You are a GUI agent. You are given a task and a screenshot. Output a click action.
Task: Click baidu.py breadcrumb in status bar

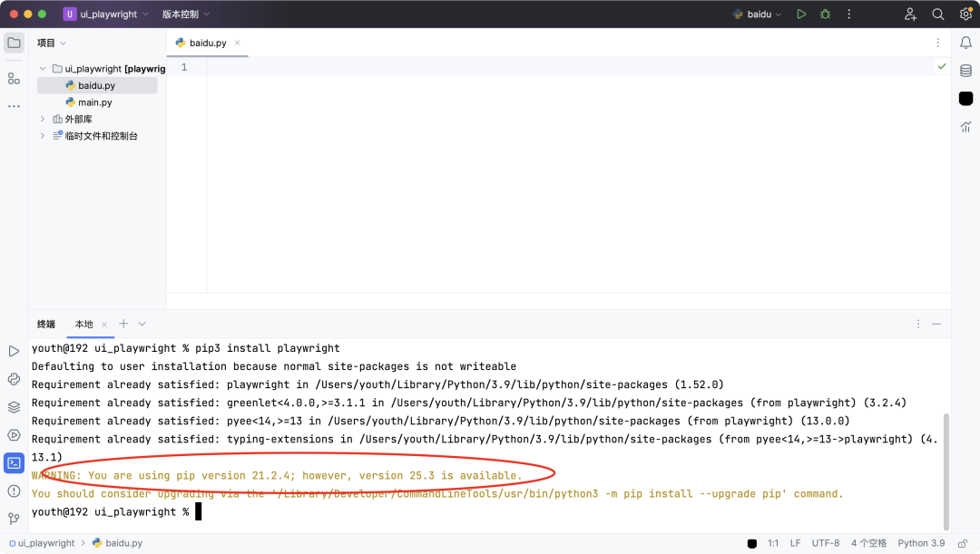[x=118, y=543]
